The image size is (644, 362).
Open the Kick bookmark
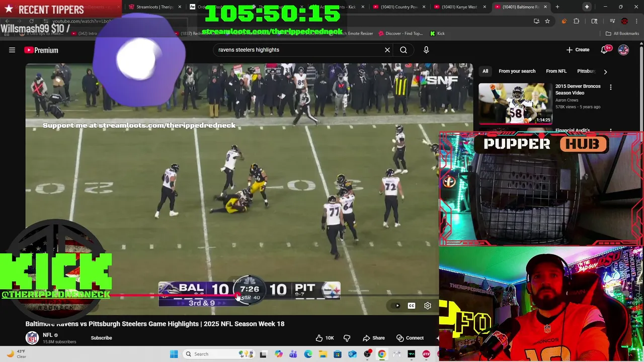[438, 34]
